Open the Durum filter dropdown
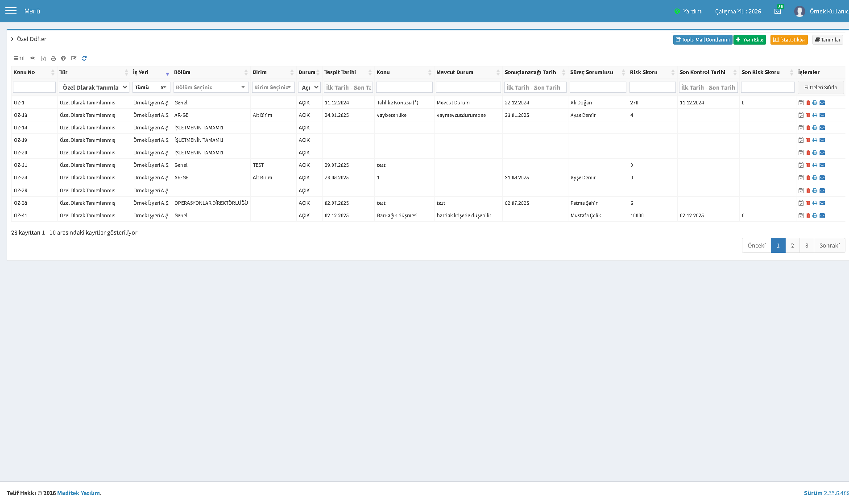Screen dimensions: 849x504 click(x=309, y=87)
